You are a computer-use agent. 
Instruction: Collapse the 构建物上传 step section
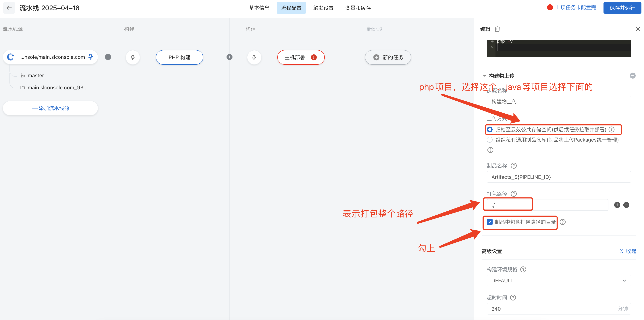(x=484, y=76)
